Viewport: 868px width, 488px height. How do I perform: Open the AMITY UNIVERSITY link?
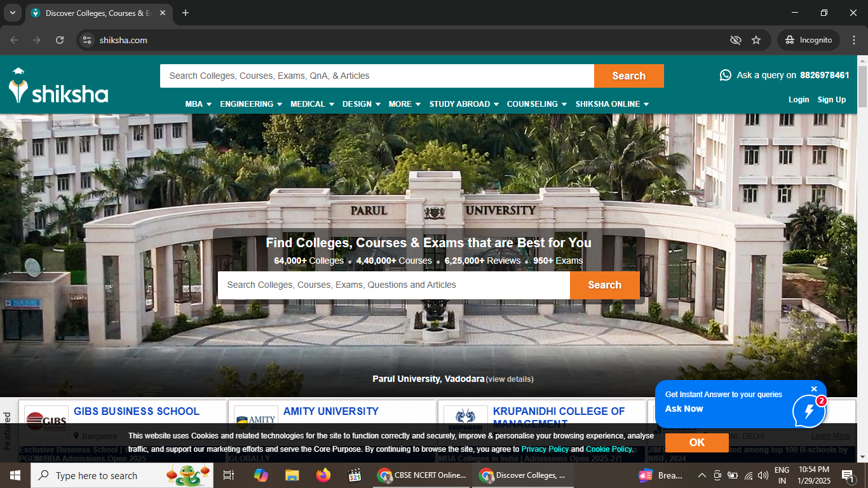pyautogui.click(x=331, y=412)
